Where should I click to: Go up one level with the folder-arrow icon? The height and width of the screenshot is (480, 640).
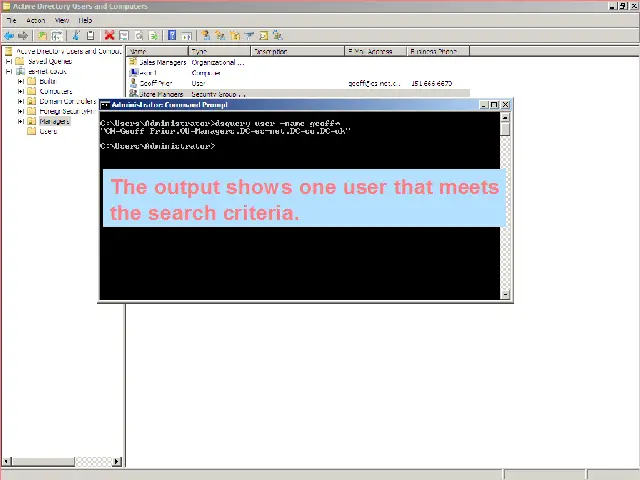coord(42,36)
